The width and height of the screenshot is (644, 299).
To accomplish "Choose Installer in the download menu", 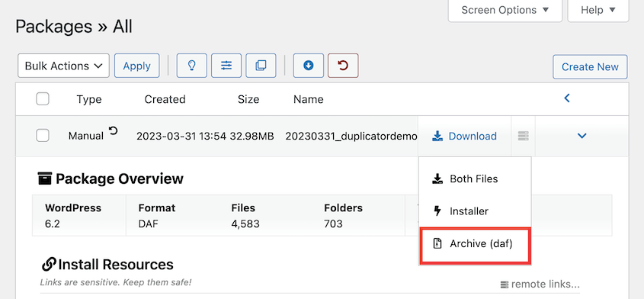I will click(475, 211).
